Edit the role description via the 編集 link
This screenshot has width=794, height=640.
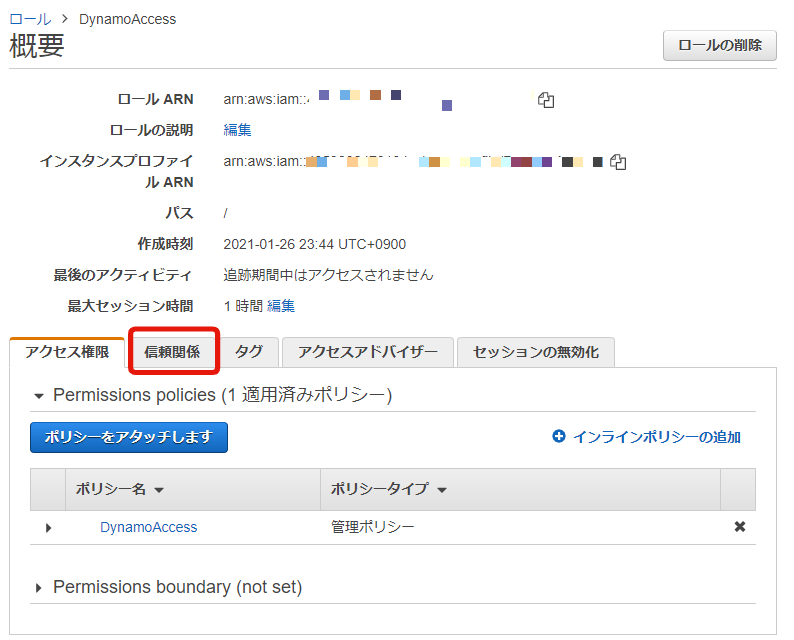pos(237,130)
